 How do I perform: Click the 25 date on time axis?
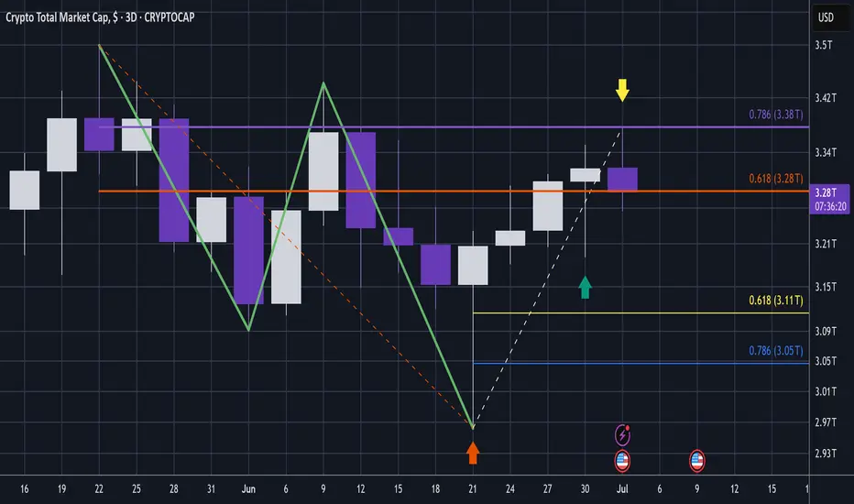pyautogui.click(x=137, y=488)
